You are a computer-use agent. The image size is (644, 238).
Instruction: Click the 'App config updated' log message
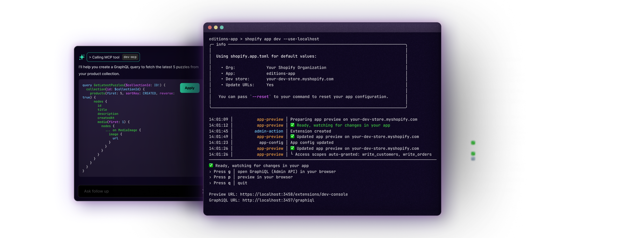(312, 143)
